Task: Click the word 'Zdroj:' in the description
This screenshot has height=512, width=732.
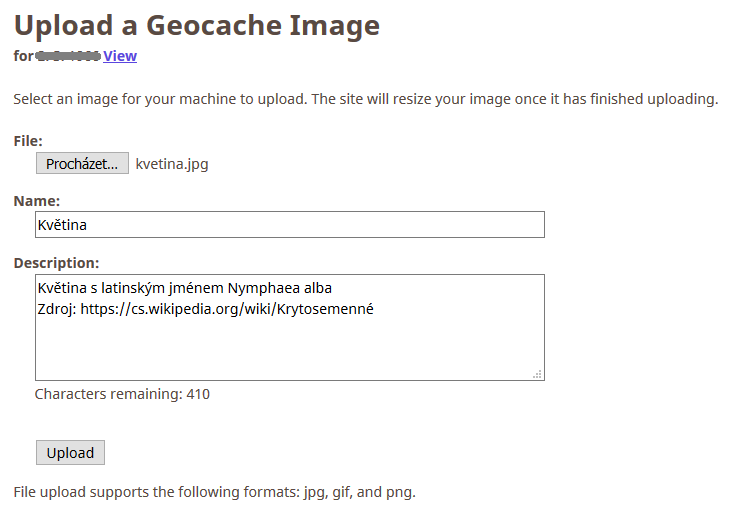Action: [x=57, y=309]
